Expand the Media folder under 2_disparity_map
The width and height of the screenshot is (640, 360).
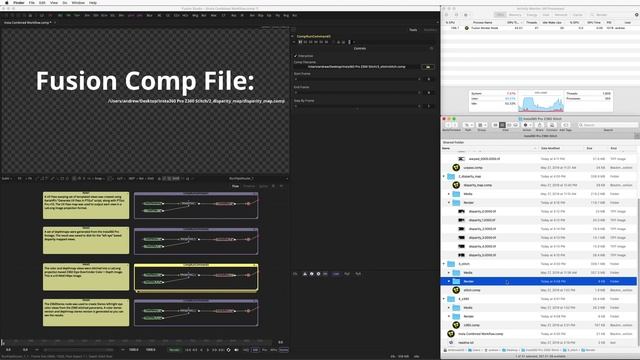click(x=449, y=194)
